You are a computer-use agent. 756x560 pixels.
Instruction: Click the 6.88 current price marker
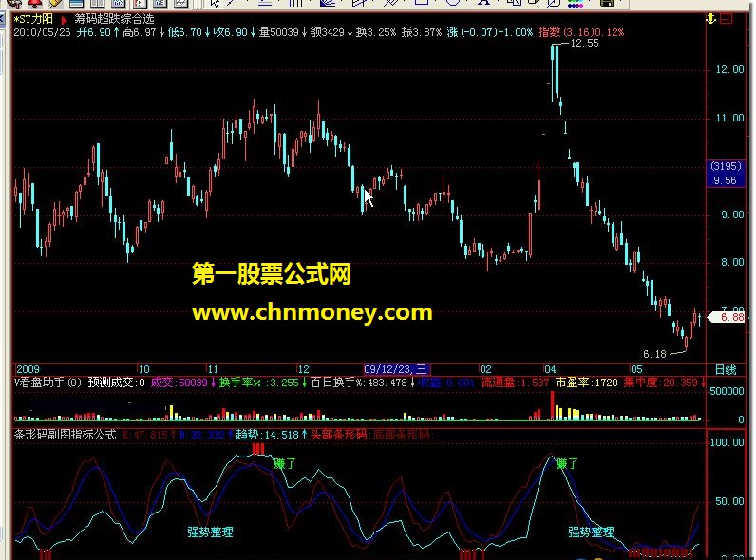click(727, 317)
